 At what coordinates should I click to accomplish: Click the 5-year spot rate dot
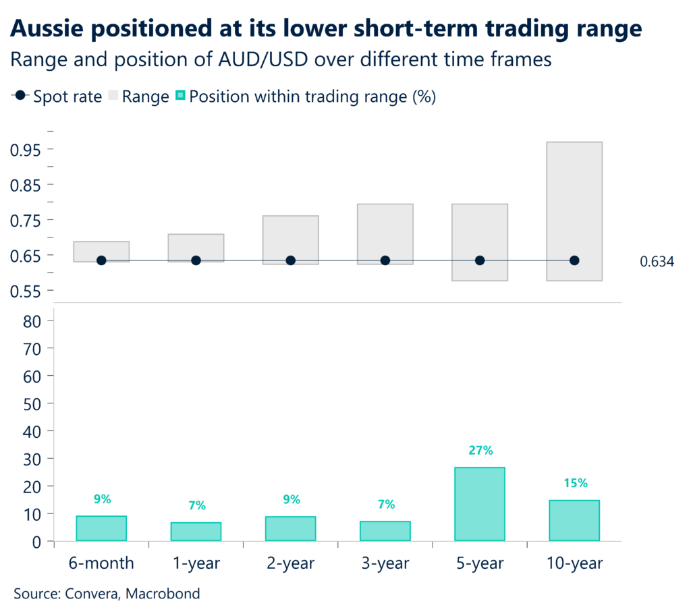coord(480,260)
